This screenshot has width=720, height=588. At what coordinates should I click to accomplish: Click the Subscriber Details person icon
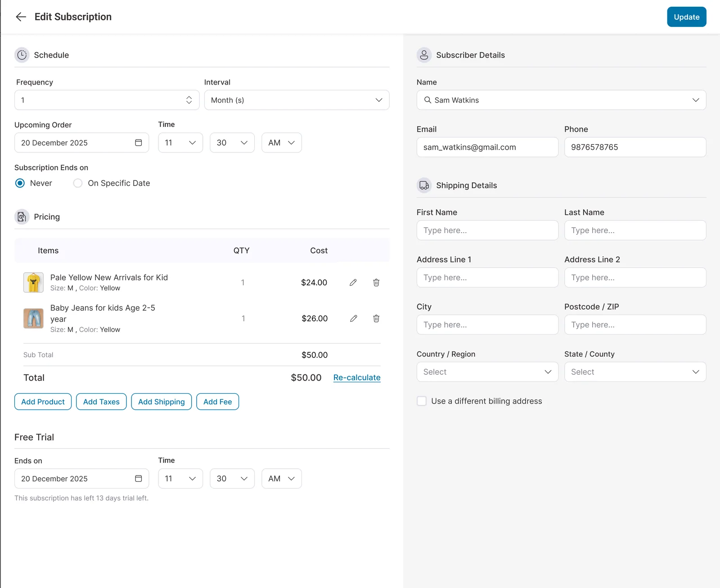424,55
